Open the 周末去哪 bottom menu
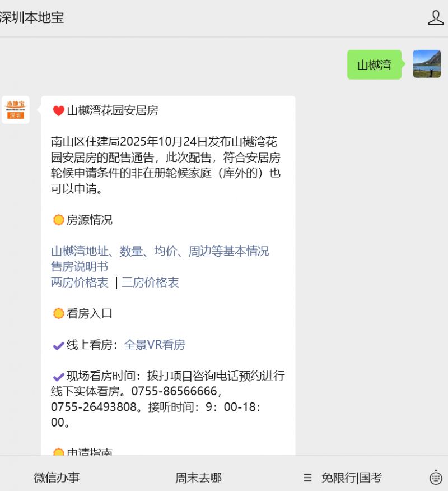 (x=198, y=478)
